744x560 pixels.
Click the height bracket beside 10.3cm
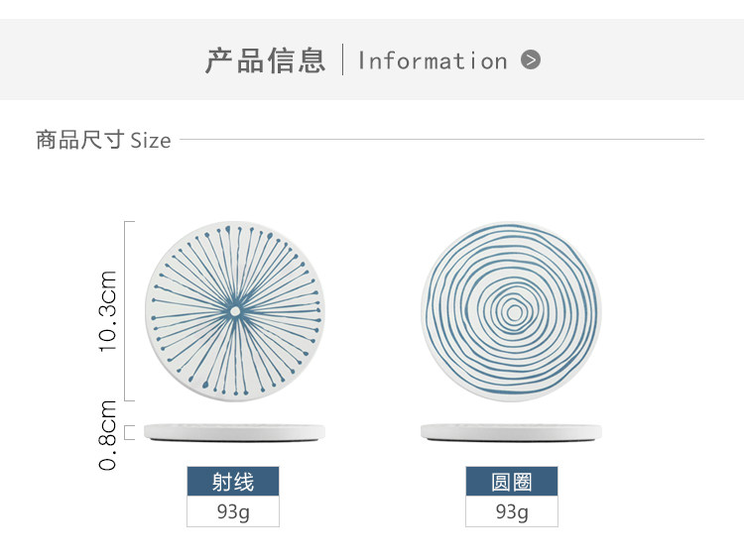[129, 311]
